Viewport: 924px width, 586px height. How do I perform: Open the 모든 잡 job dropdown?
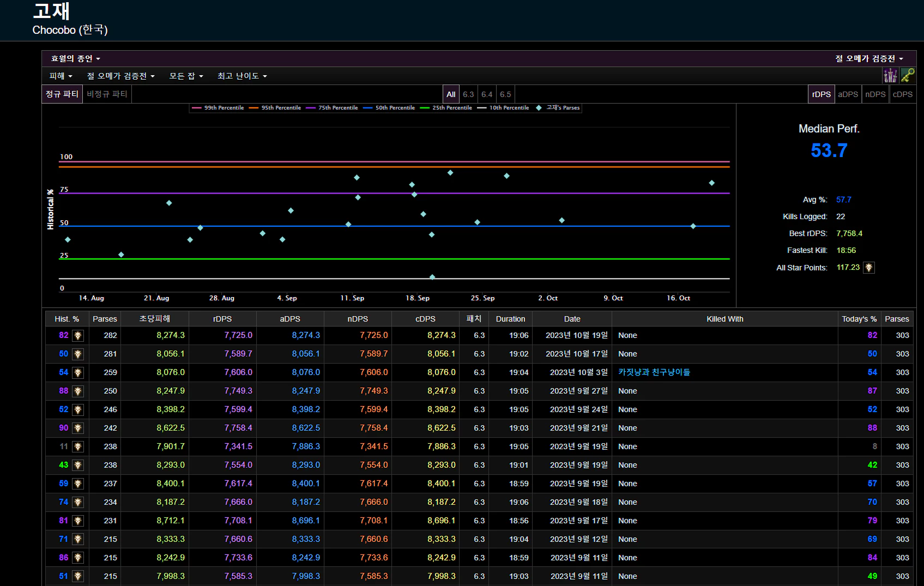point(186,76)
